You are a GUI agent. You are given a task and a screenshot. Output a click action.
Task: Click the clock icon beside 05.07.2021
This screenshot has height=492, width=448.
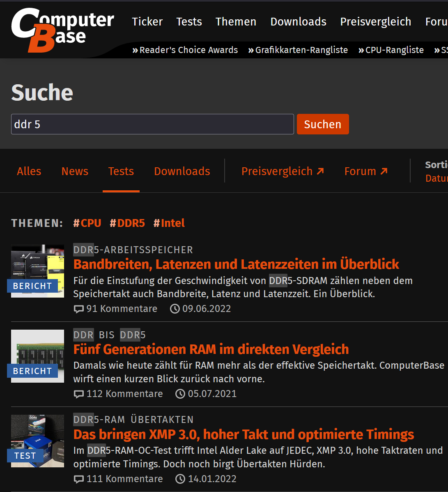pyautogui.click(x=180, y=394)
